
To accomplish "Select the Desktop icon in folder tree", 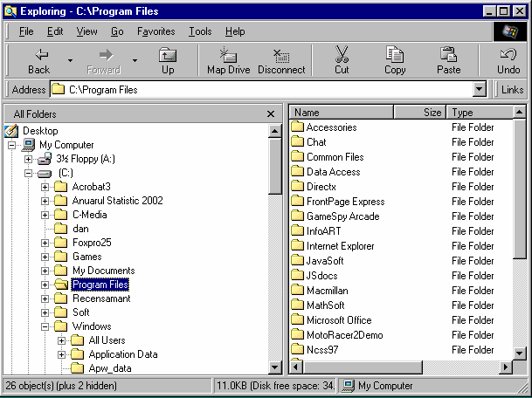I will point(11,131).
